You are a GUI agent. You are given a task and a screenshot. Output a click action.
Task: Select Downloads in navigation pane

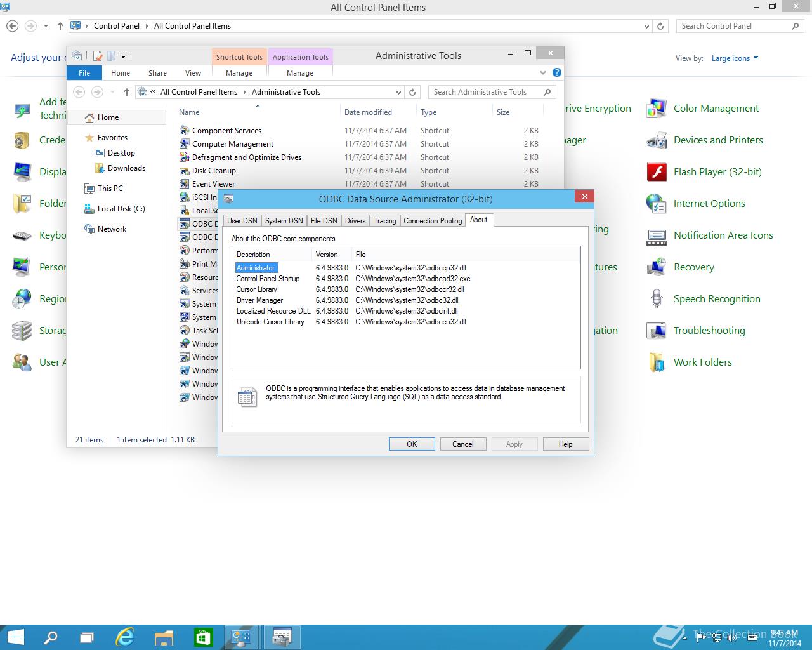click(120, 168)
